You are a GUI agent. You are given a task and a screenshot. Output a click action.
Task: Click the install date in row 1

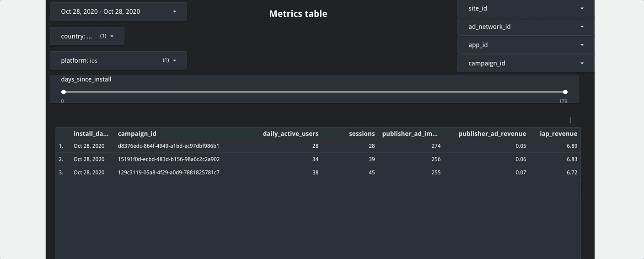pyautogui.click(x=89, y=146)
